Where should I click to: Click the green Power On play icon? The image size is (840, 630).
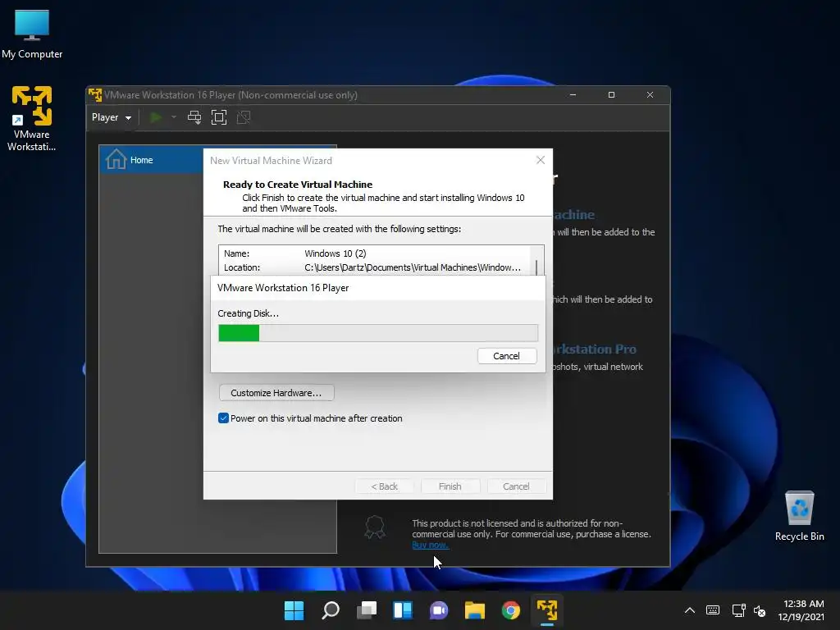click(x=156, y=117)
